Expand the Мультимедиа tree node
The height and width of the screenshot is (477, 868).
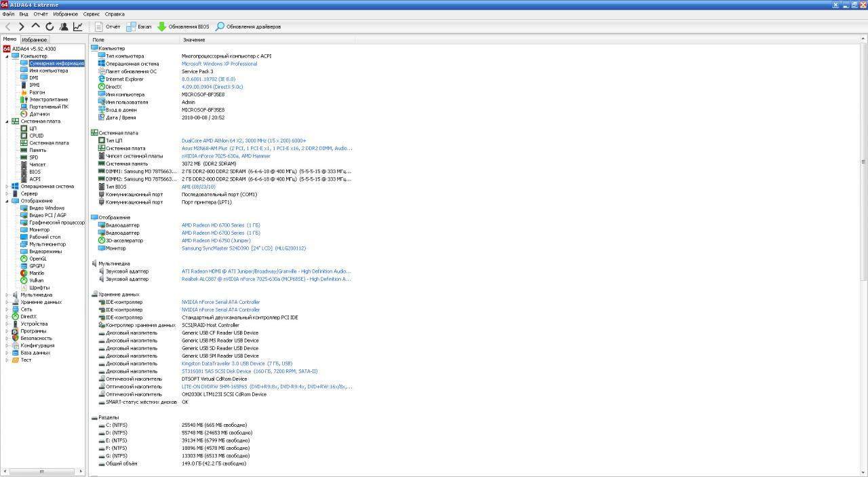(7, 295)
